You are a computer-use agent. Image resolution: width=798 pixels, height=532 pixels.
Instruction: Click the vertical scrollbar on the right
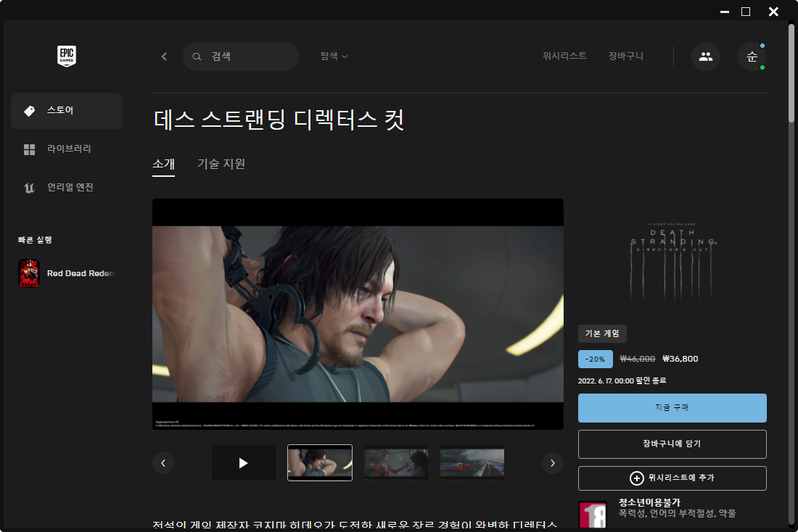tap(791, 74)
